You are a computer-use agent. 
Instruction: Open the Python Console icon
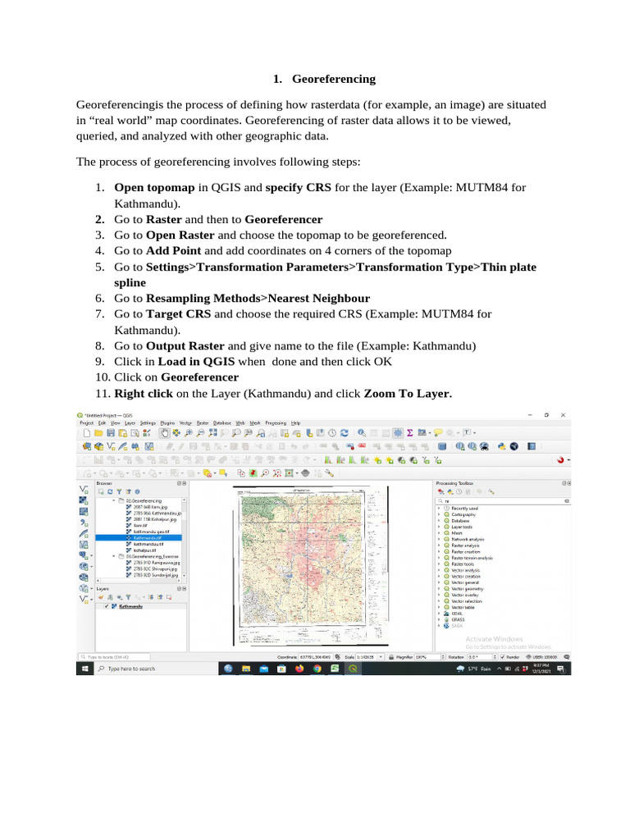point(501,447)
